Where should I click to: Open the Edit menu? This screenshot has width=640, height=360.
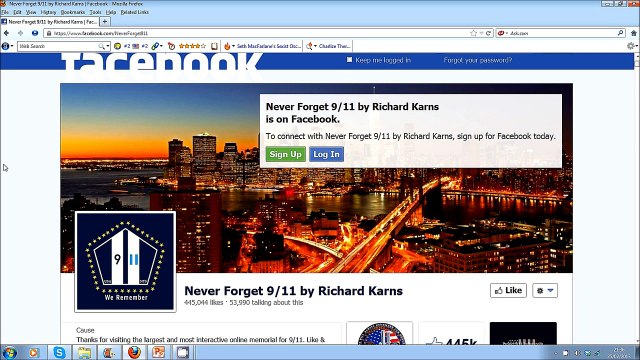tap(17, 12)
